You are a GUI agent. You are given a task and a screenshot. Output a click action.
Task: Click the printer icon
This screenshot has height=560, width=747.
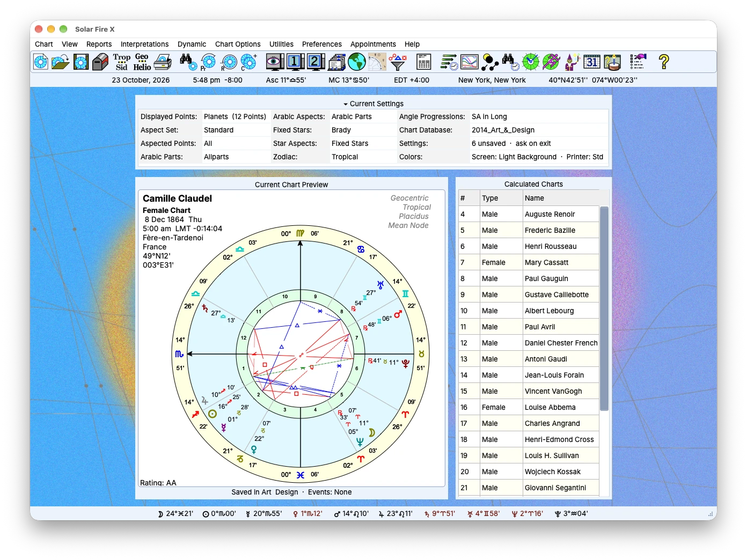pyautogui.click(x=163, y=62)
